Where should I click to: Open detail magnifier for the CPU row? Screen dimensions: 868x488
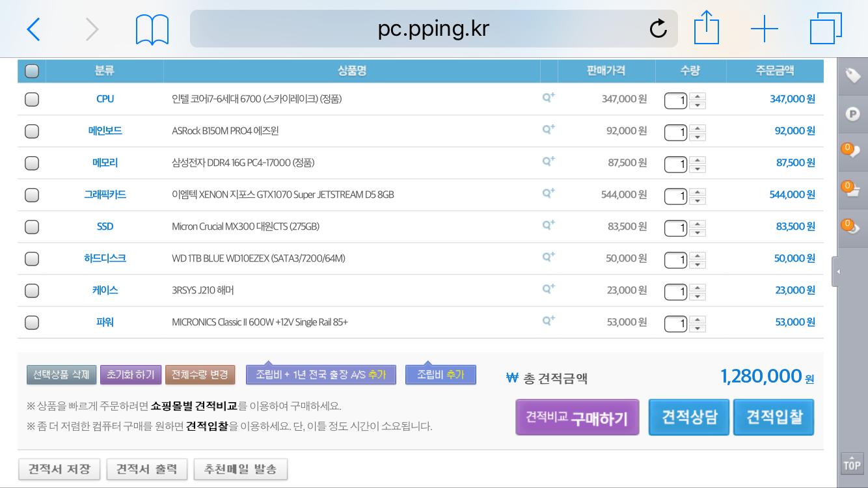[549, 98]
